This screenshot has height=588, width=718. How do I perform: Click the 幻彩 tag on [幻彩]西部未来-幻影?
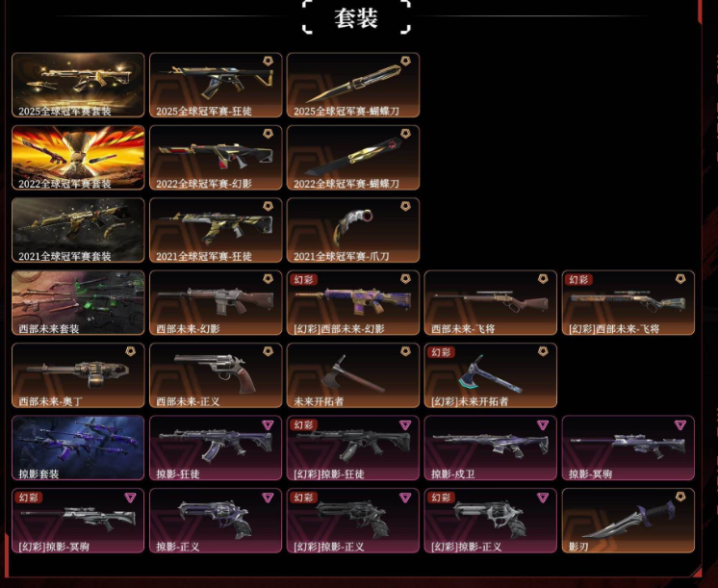click(x=303, y=279)
